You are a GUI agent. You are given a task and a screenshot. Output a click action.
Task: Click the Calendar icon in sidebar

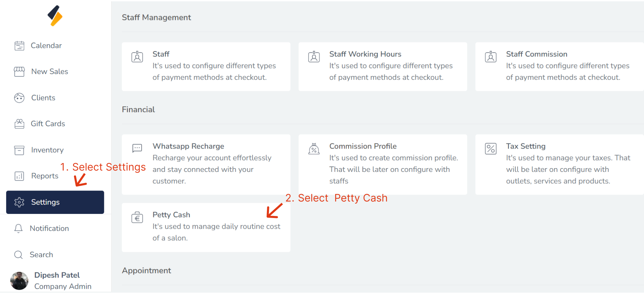coord(19,46)
